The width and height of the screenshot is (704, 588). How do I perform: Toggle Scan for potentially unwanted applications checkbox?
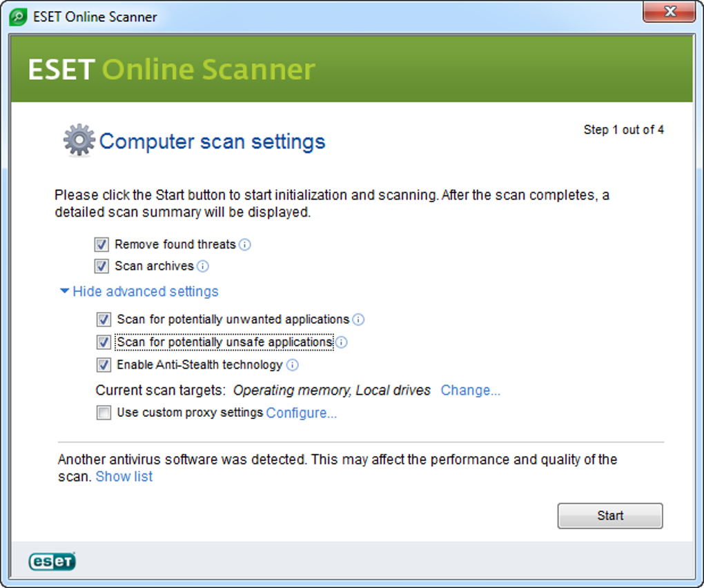pos(104,320)
